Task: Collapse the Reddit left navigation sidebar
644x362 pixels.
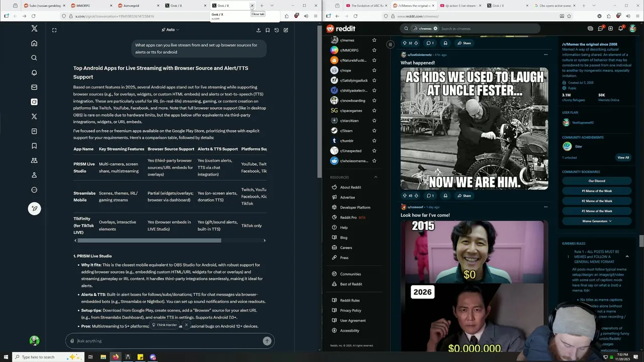Action: 390,45
